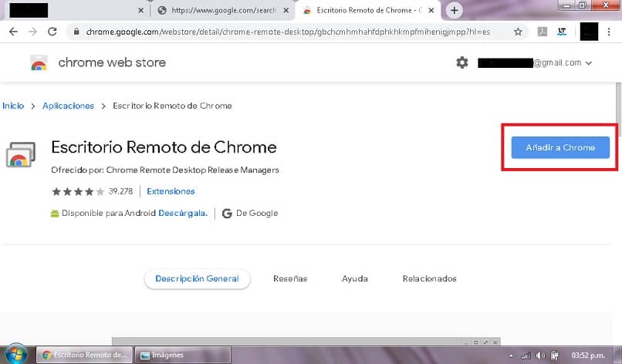Viewport: 622px width, 364px height.
Task: Bookmark this page with the star icon
Action: [518, 32]
